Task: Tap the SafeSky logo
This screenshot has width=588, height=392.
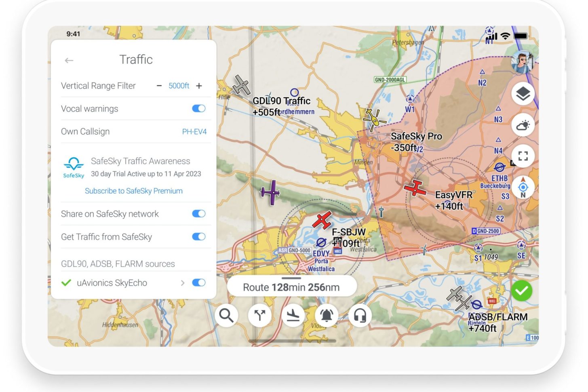Action: [x=74, y=167]
